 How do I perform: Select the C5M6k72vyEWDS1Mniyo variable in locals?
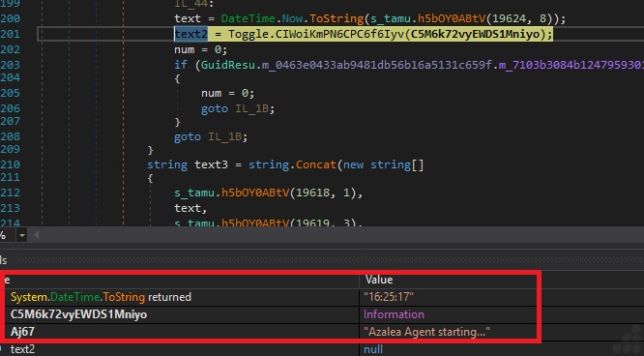point(78,314)
